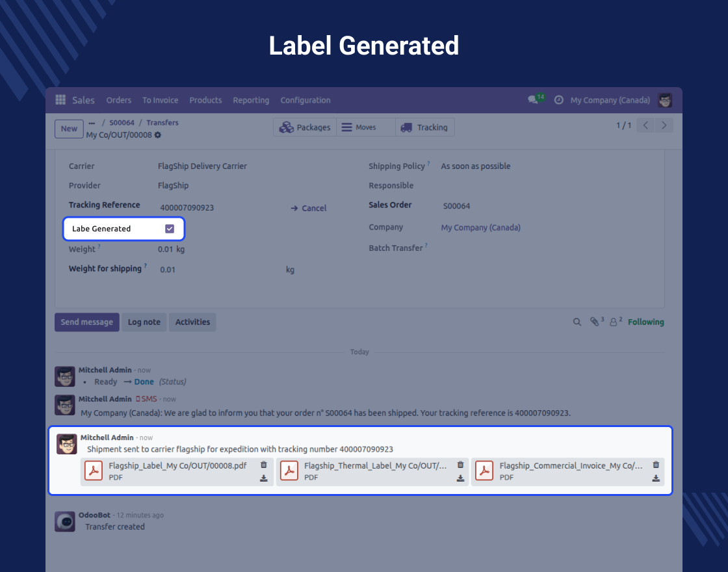Screen dimensions: 728x572
Task: Click the New button
Action: click(69, 129)
